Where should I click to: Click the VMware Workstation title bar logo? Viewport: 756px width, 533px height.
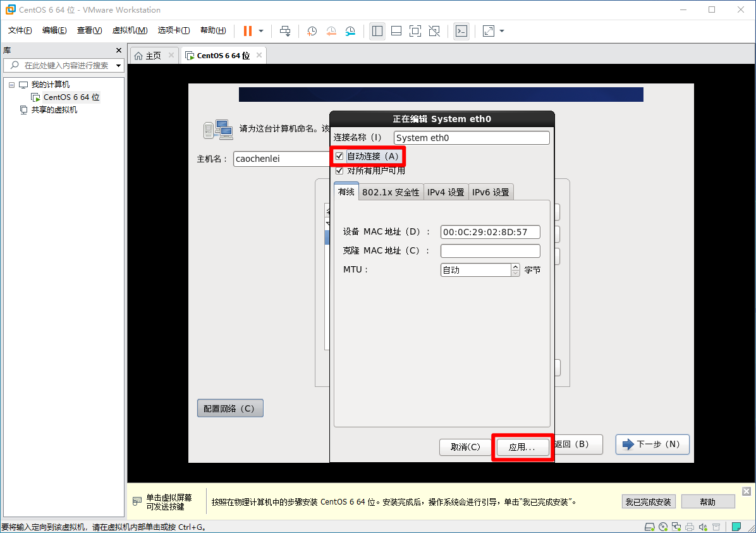tap(10, 9)
